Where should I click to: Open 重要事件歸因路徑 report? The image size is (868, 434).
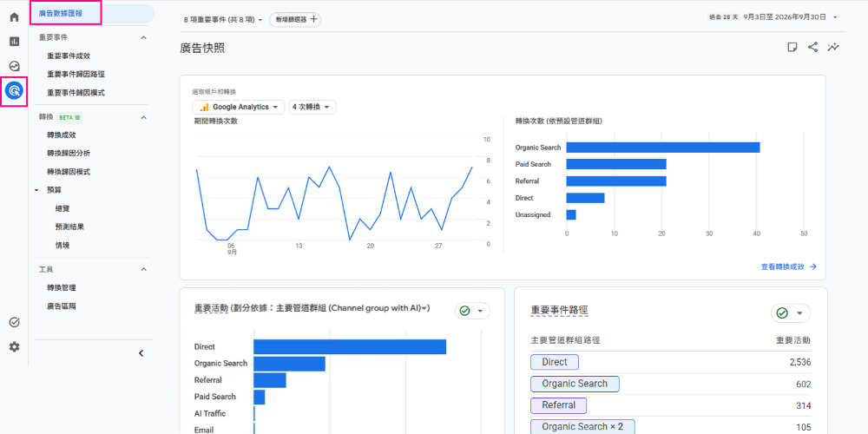coord(76,74)
